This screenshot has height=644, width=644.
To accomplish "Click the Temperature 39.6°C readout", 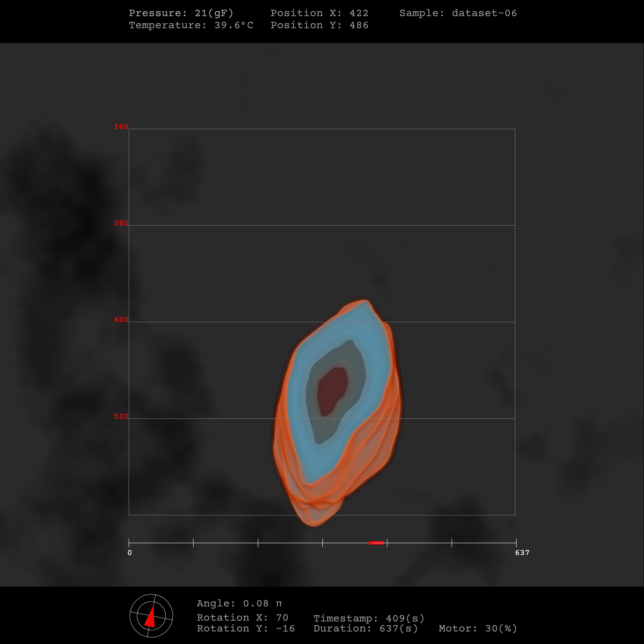I will point(191,25).
